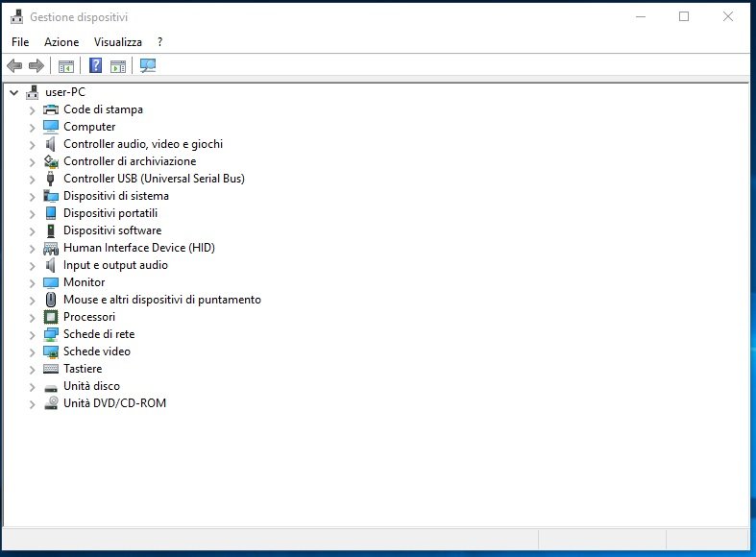Select the user-PC computer root icon
The image size is (756, 557).
click(33, 92)
